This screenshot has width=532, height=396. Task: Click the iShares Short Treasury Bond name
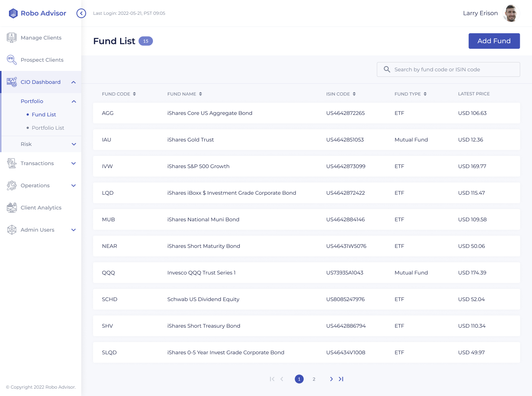click(x=204, y=326)
